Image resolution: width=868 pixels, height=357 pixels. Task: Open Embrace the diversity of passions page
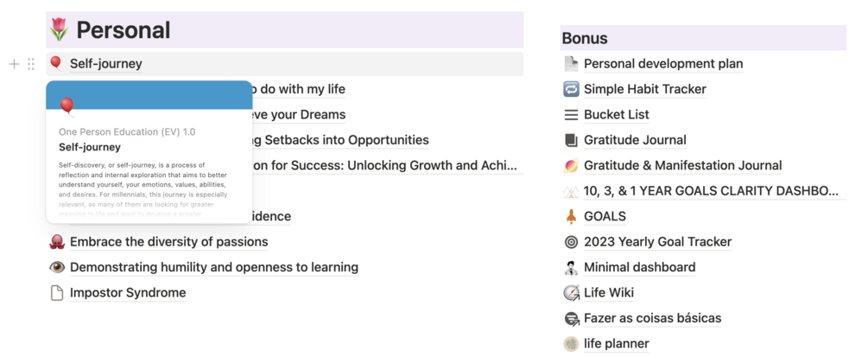168,242
